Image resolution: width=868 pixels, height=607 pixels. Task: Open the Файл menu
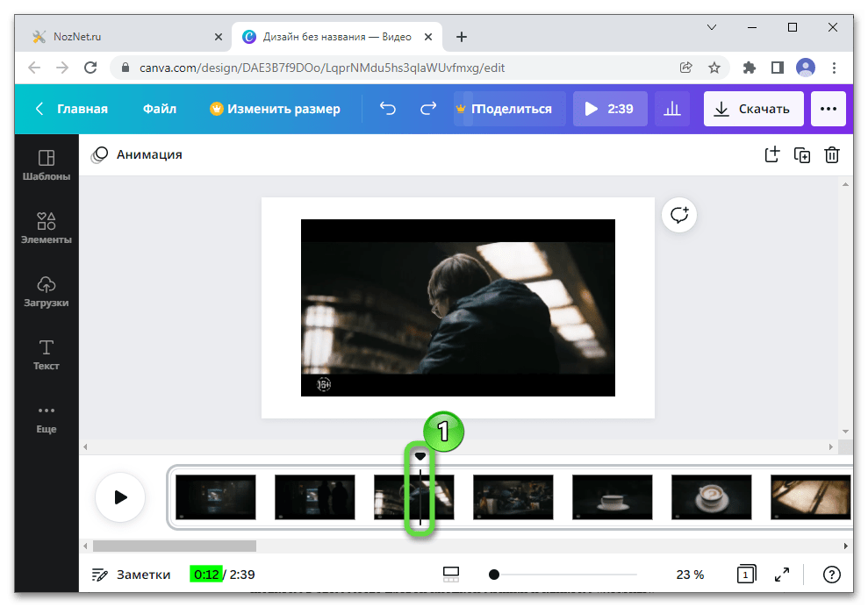(x=160, y=109)
